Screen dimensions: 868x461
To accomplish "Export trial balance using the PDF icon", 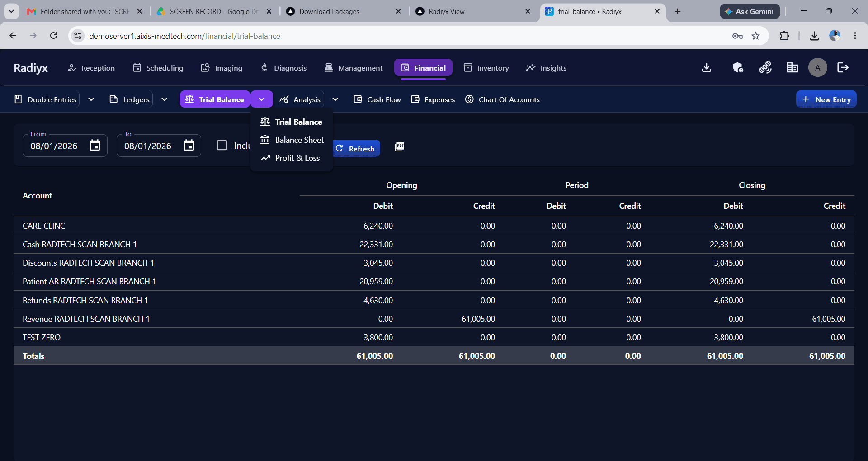I will click(x=399, y=146).
